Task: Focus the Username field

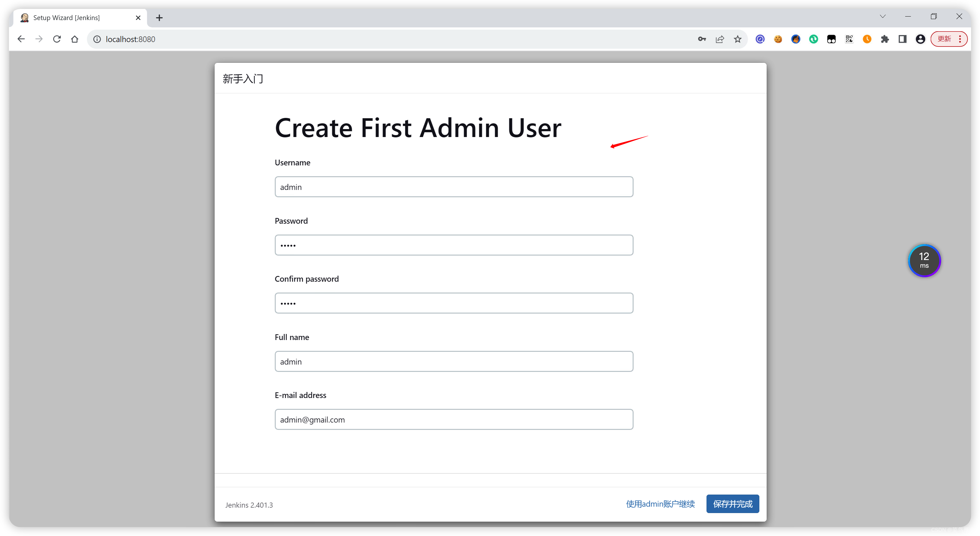Action: [x=454, y=186]
